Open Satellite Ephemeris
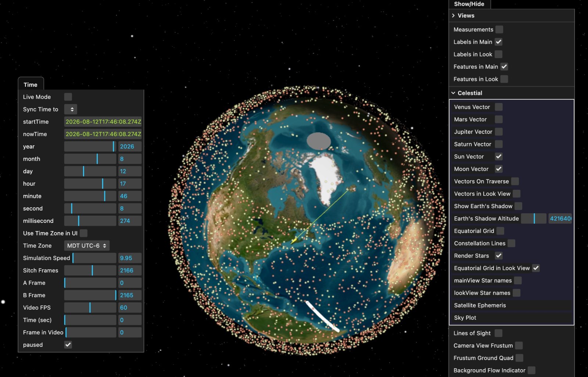The image size is (588, 377). point(480,305)
